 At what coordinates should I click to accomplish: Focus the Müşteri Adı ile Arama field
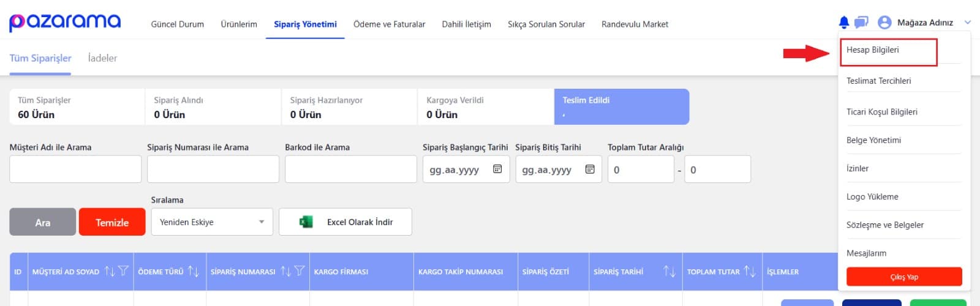click(75, 169)
